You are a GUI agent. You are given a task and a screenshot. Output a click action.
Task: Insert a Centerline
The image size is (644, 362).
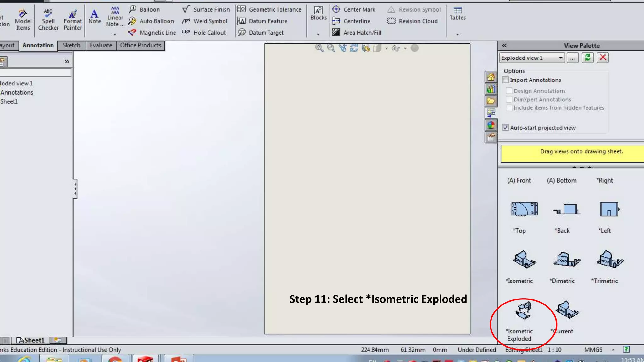(x=351, y=21)
